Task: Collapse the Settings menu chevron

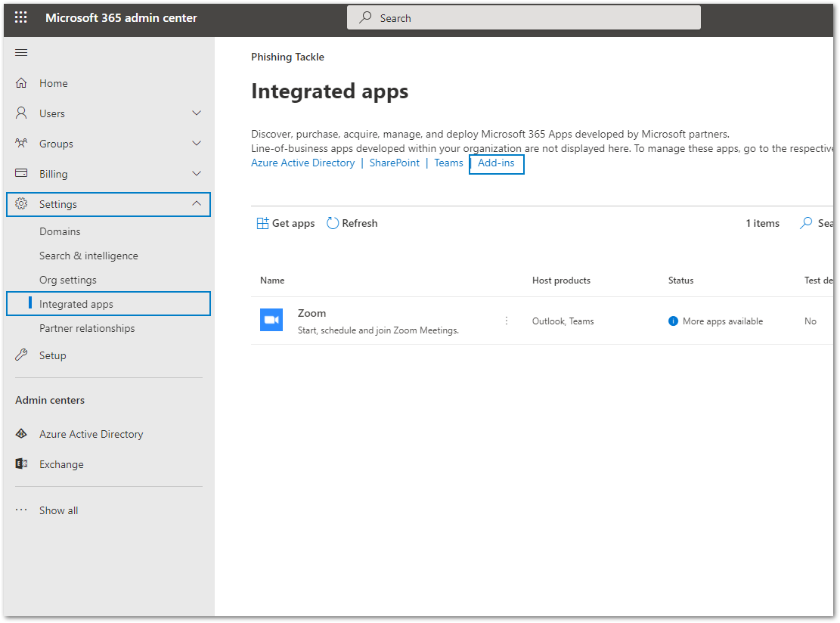Action: (197, 203)
